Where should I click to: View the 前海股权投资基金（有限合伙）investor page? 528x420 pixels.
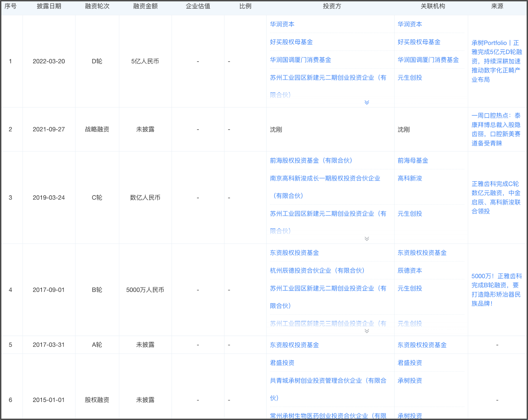pyautogui.click(x=311, y=161)
